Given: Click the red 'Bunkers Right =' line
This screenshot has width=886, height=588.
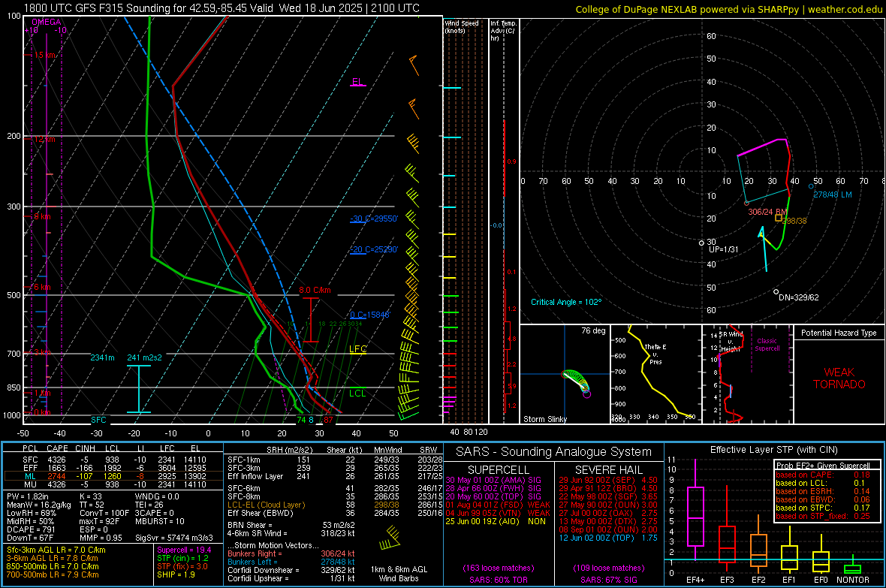Looking at the screenshot, I should (291, 553).
